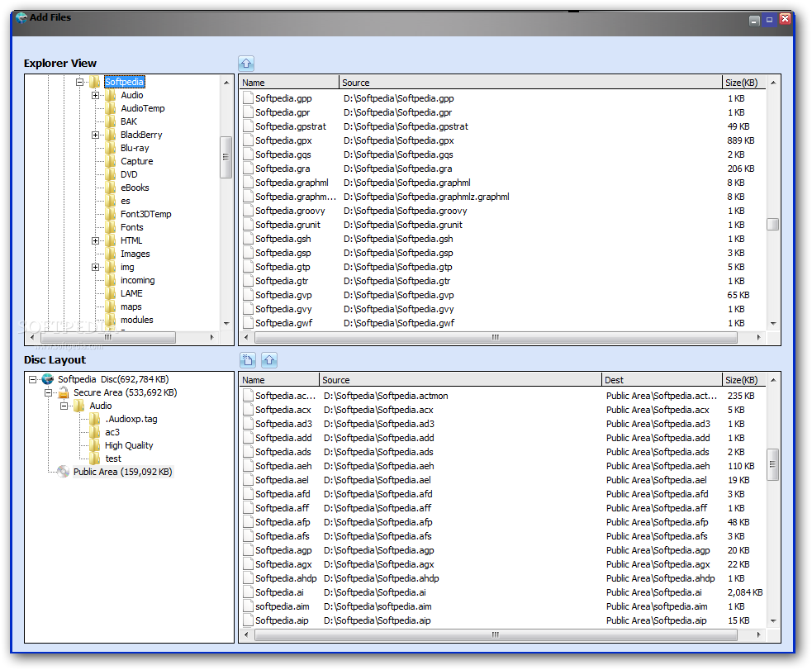Select file Softpedia.graphml
This screenshot has width=812, height=670.
(292, 183)
